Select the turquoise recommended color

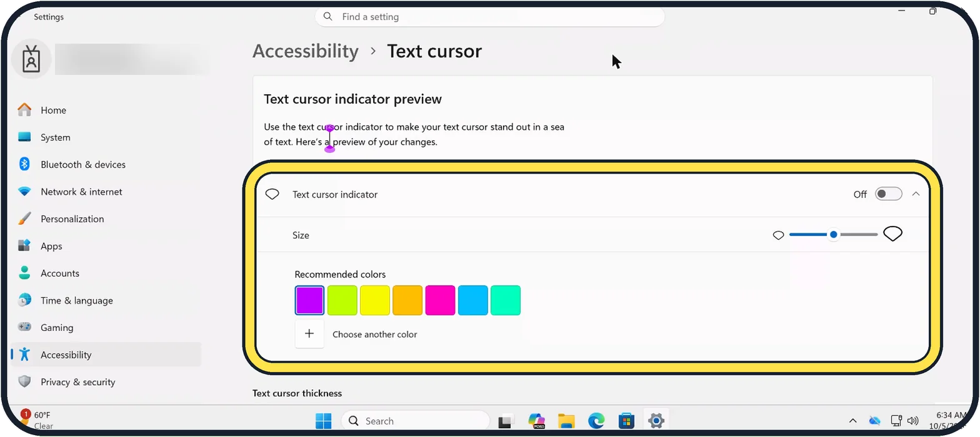tap(505, 300)
